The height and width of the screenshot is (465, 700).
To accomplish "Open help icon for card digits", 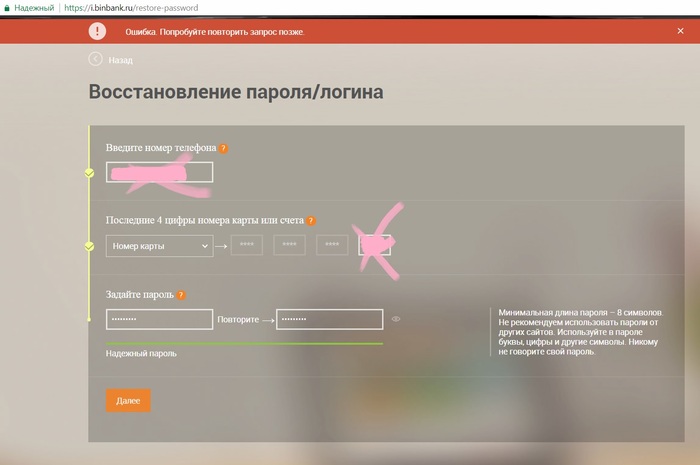I will pyautogui.click(x=312, y=221).
